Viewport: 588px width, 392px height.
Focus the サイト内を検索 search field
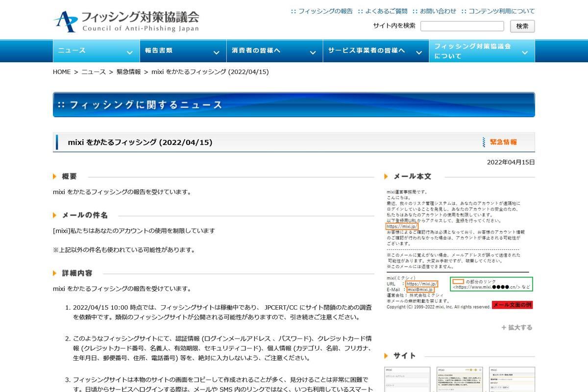pyautogui.click(x=462, y=26)
